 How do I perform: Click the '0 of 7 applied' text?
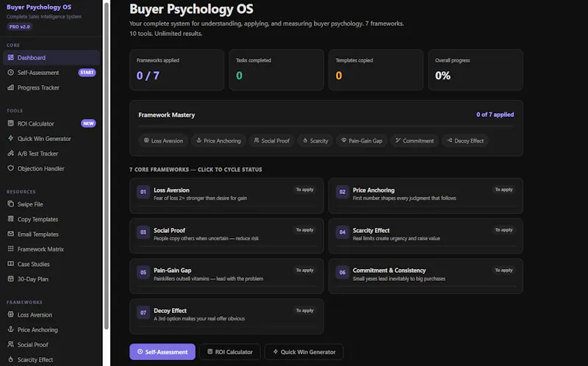pyautogui.click(x=495, y=115)
